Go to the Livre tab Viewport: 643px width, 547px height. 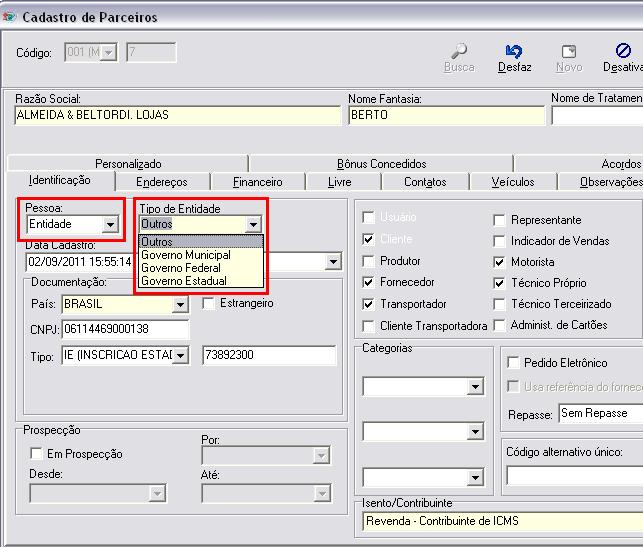tap(340, 182)
